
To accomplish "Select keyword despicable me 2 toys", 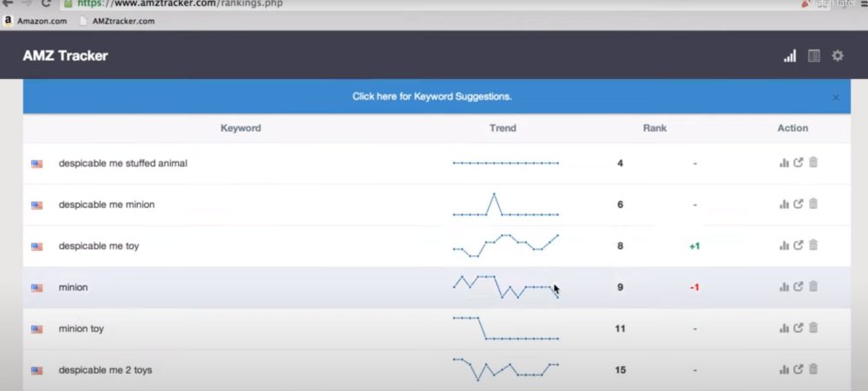I will click(x=105, y=370).
